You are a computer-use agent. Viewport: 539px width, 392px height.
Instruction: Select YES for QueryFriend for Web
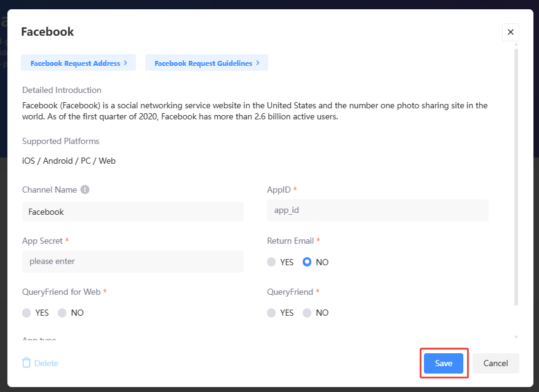[x=26, y=313]
